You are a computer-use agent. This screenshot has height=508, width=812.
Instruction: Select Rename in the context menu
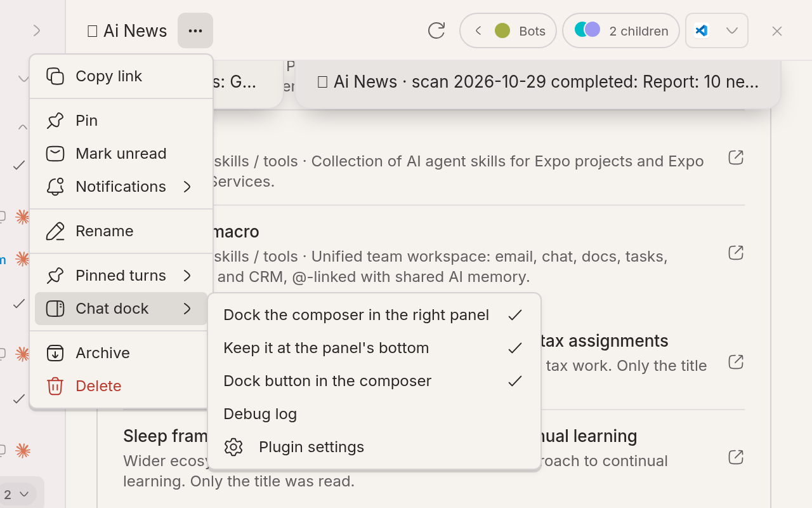(x=121, y=231)
